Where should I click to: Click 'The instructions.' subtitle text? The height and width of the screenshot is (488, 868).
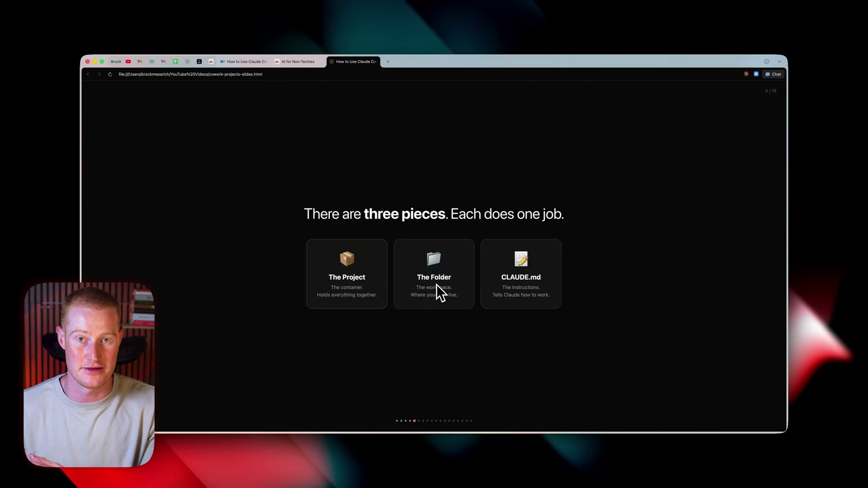click(521, 287)
